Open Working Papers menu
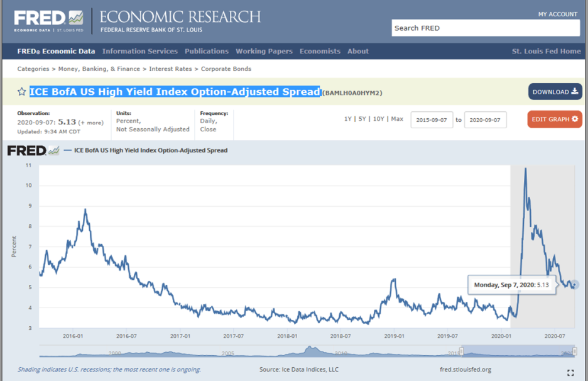This screenshot has width=588, height=381. [264, 52]
